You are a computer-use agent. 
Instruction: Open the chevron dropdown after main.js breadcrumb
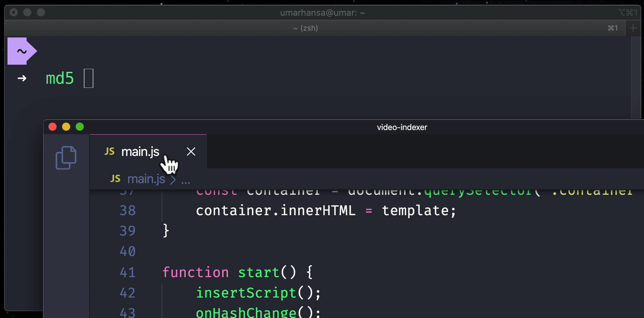pos(174,179)
